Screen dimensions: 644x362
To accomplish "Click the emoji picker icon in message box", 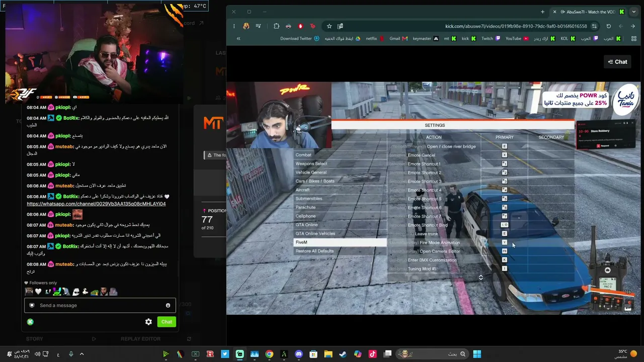I will click(168, 305).
